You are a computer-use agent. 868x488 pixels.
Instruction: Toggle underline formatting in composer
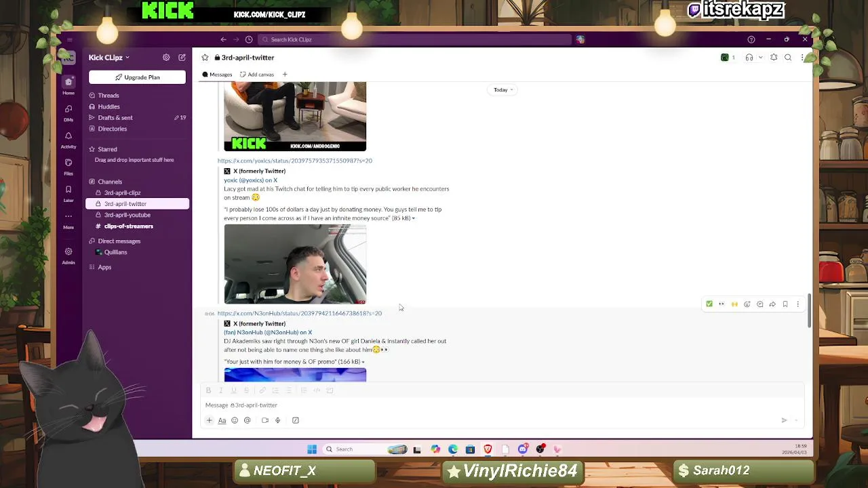point(233,390)
